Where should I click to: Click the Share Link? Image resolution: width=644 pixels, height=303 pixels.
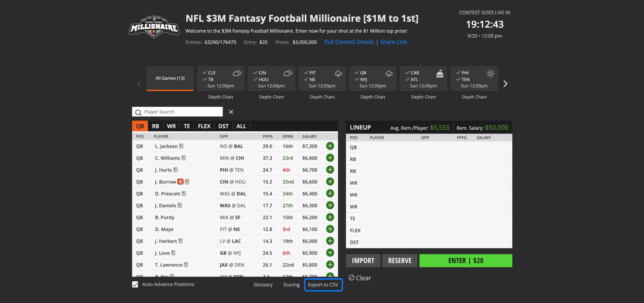(x=394, y=42)
